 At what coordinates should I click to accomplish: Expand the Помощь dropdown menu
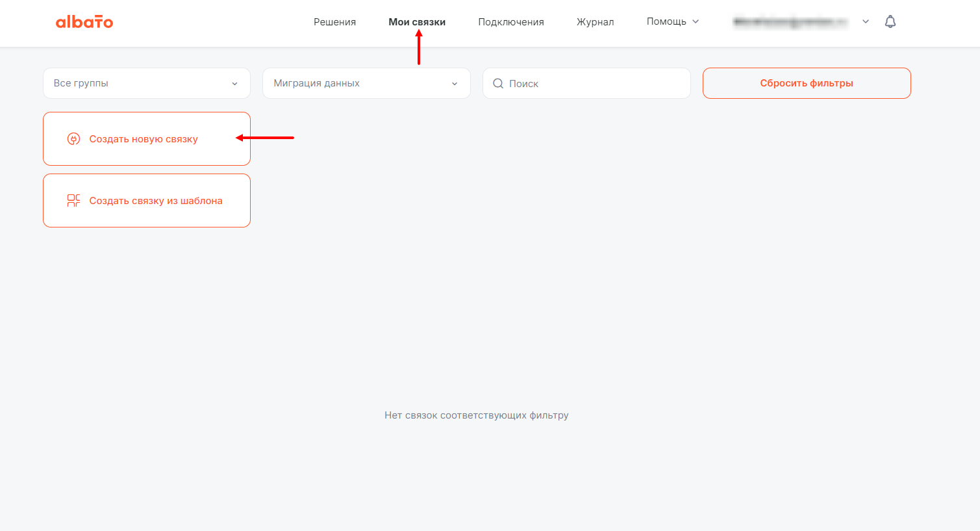[x=672, y=21]
